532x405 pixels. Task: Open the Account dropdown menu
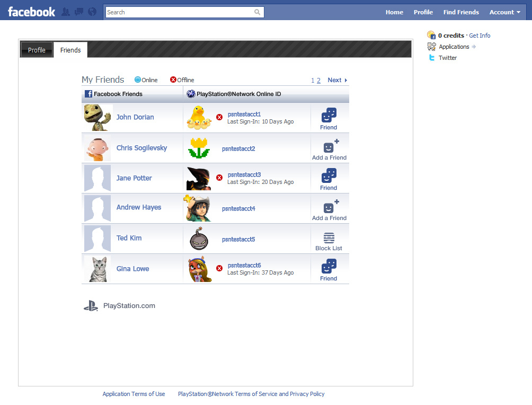(504, 12)
